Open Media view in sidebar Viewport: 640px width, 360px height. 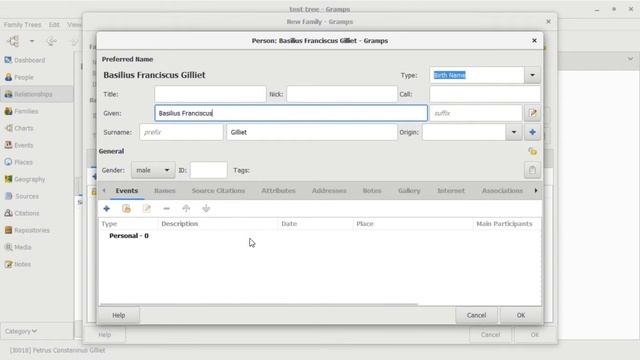tap(18, 247)
